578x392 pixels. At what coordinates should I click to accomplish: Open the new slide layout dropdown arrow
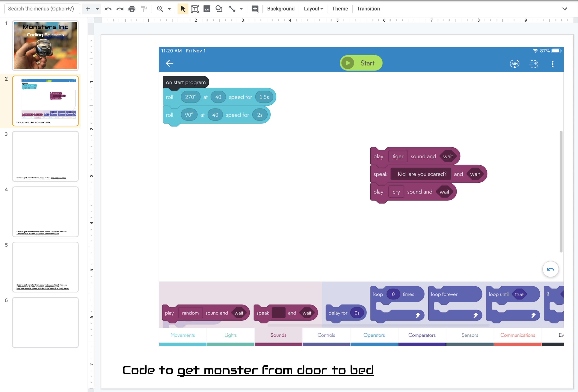(97, 9)
